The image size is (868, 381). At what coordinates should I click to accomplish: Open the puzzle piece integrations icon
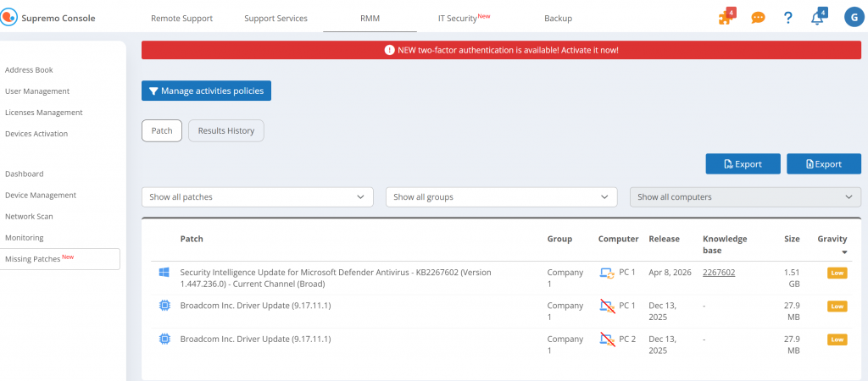point(726,17)
